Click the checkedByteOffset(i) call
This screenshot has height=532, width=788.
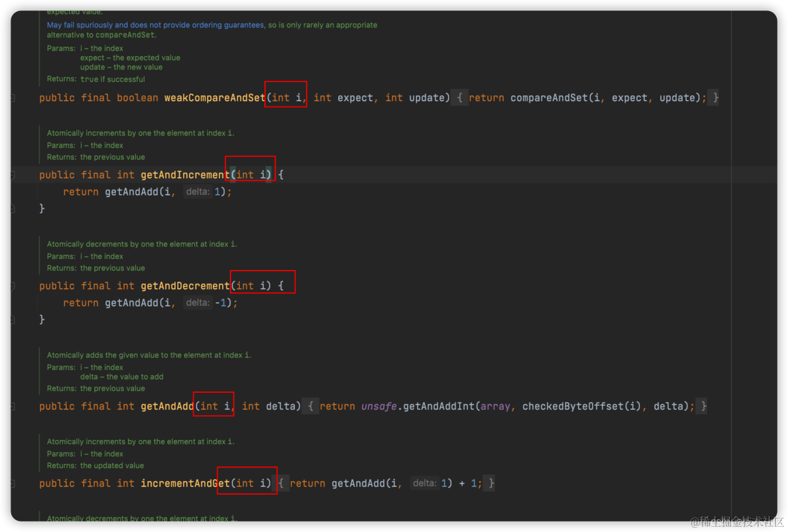[x=581, y=406]
